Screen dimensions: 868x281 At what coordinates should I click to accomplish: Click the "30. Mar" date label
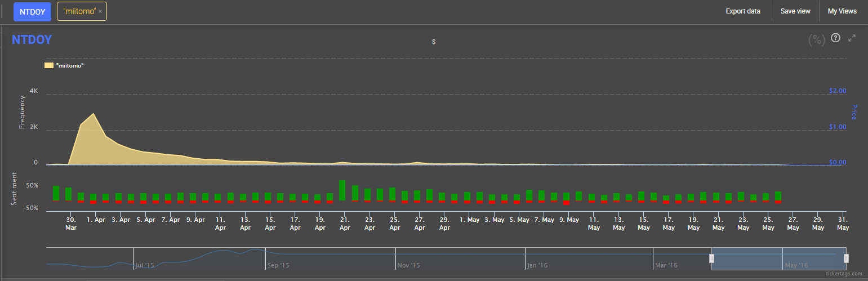pos(71,224)
